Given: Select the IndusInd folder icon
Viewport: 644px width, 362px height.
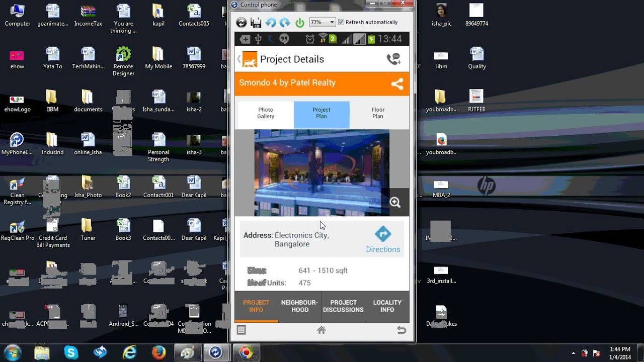Looking at the screenshot, I should pyautogui.click(x=52, y=144).
